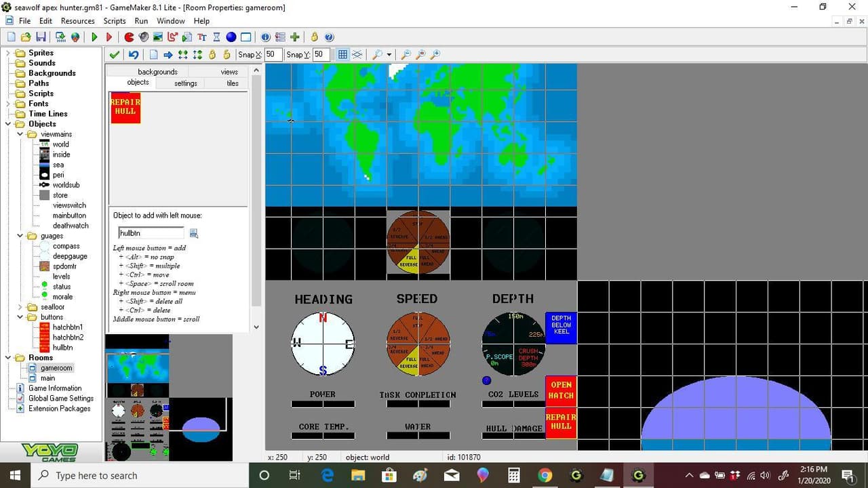Open Global Game Settings
Screen dimensions: 868x488
coord(61,399)
